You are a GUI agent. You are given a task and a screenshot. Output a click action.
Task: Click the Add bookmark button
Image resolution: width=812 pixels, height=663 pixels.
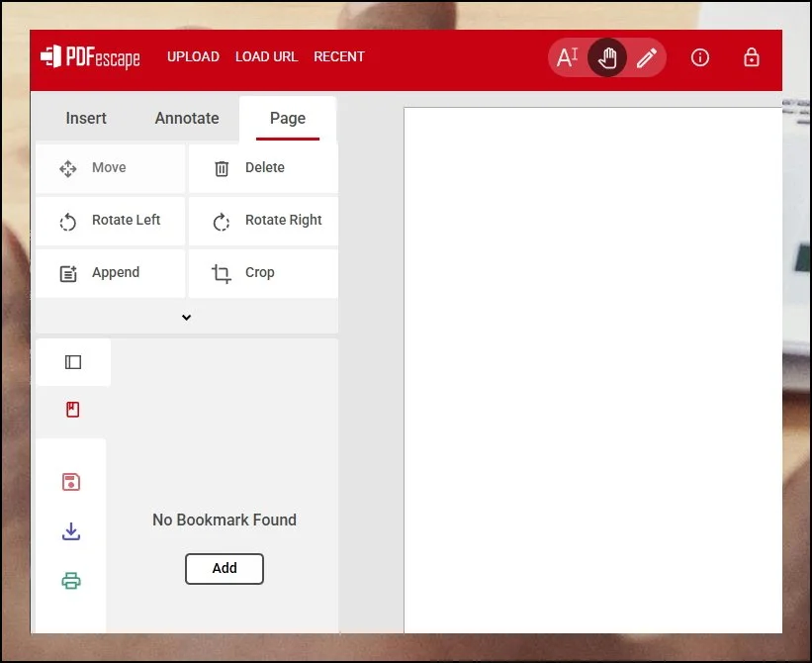(x=225, y=568)
